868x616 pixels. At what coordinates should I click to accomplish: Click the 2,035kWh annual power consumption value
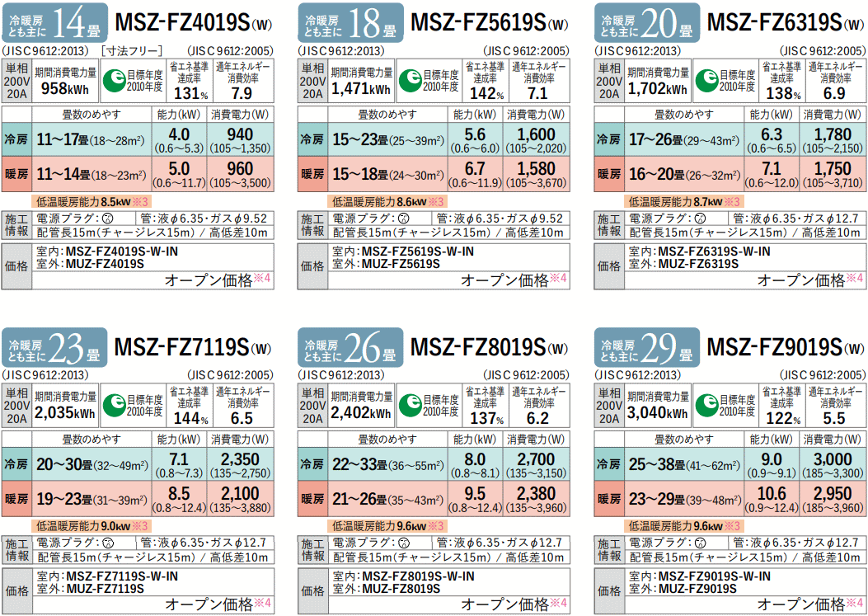click(x=65, y=413)
